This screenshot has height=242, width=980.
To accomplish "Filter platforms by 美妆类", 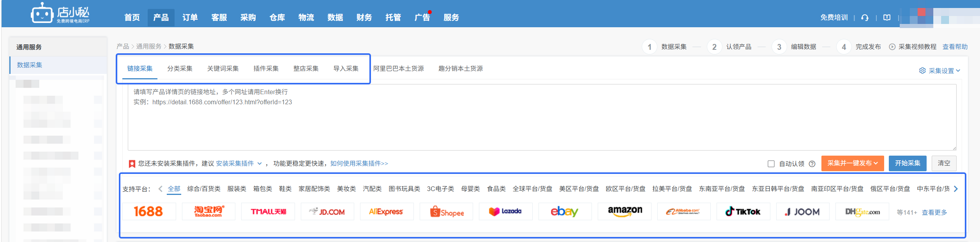I will [x=346, y=189].
